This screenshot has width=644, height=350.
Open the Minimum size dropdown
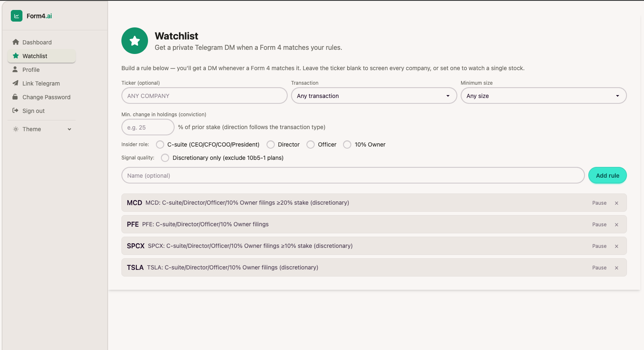point(543,95)
